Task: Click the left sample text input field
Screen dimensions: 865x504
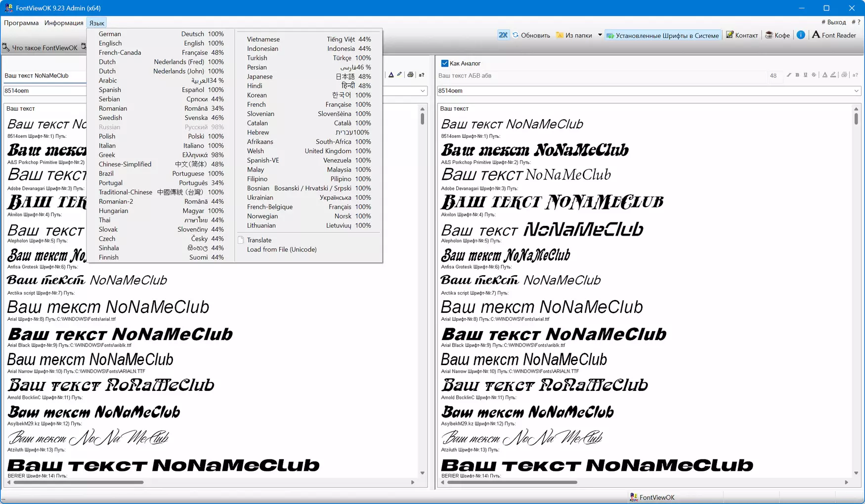Action: (44, 76)
